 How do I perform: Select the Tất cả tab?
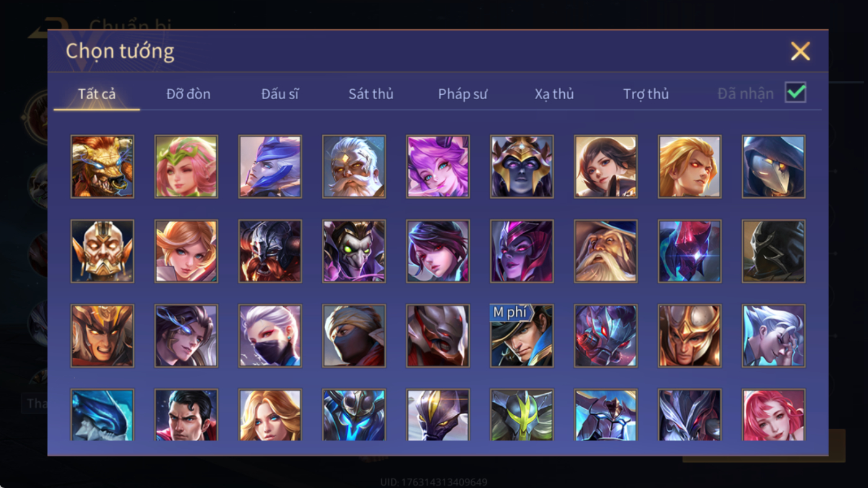(97, 94)
